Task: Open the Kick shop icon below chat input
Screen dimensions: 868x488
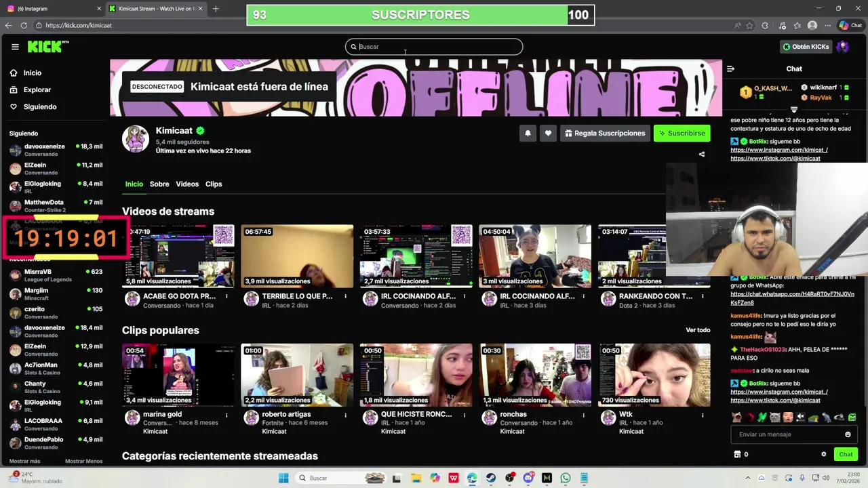Action: [737, 454]
